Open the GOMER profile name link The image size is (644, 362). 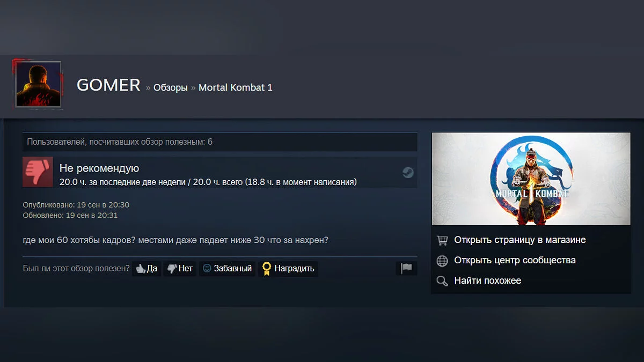pyautogui.click(x=108, y=85)
